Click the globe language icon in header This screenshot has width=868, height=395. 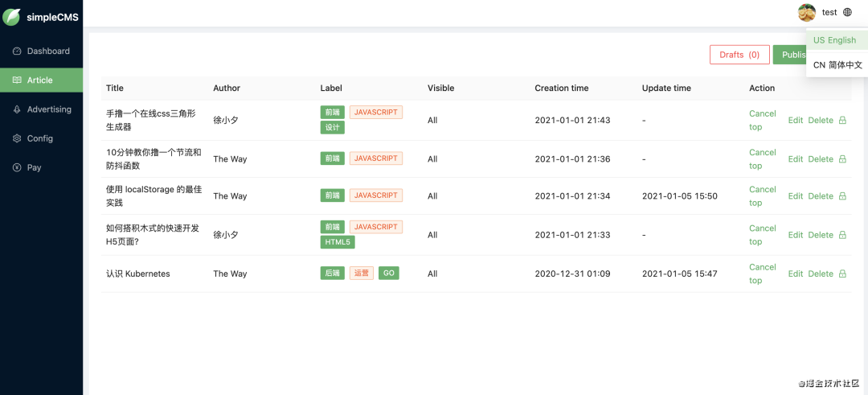847,12
